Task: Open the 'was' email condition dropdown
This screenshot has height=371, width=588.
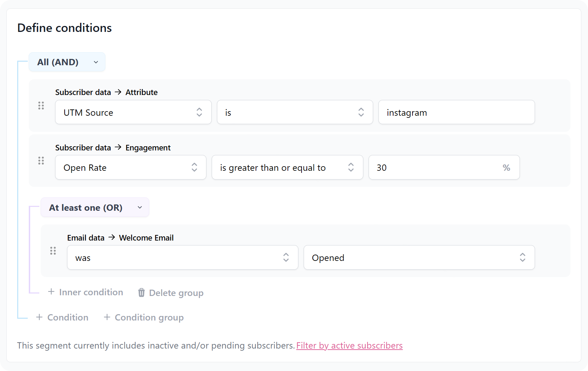Action: coord(183,258)
